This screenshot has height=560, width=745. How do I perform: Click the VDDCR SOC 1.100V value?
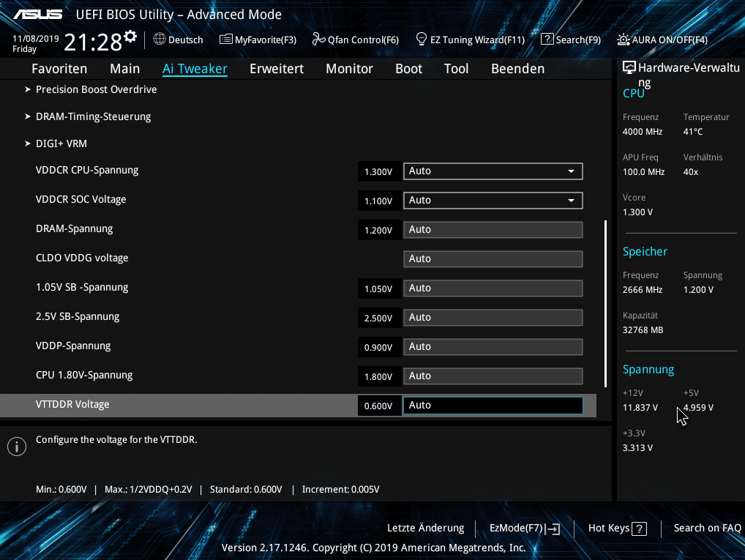[378, 201]
